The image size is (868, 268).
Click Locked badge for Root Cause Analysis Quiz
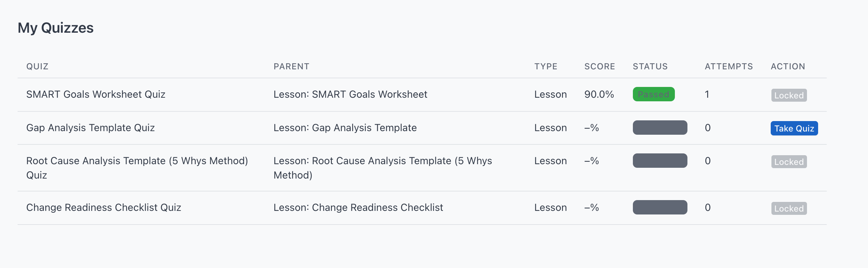[789, 162]
